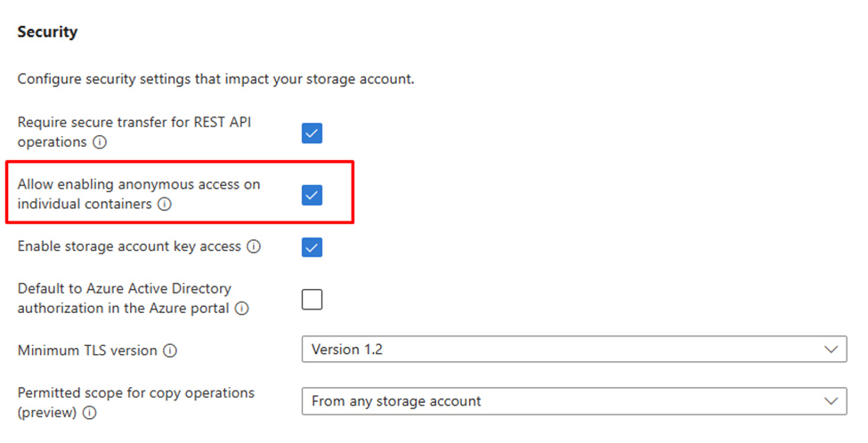
Task: Click the Permitted scope for copy operations label
Action: (x=136, y=393)
